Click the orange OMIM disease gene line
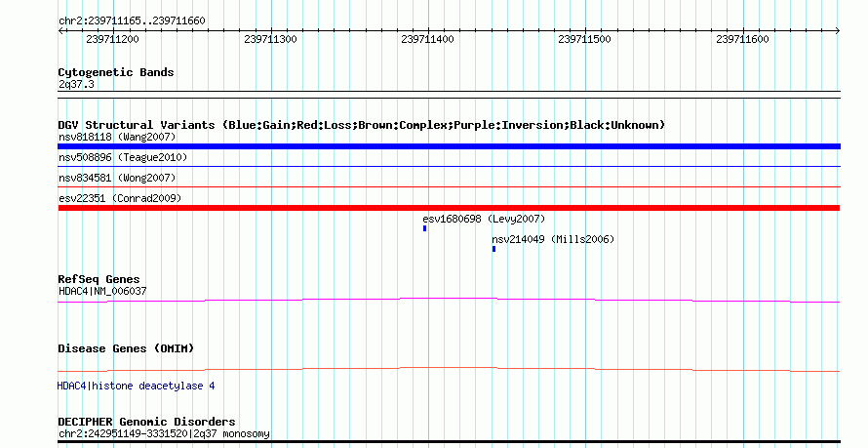Viewport: 868px width, 448px height. point(449,369)
